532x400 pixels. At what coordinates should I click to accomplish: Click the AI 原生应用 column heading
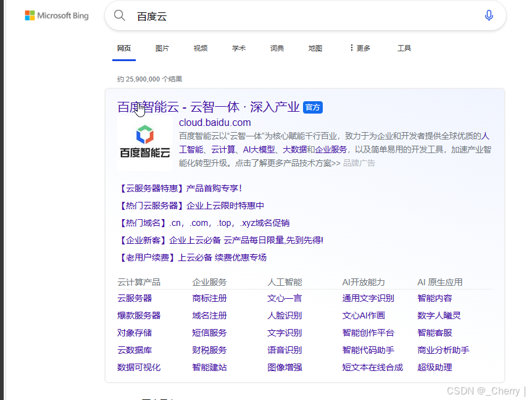pyautogui.click(x=440, y=282)
